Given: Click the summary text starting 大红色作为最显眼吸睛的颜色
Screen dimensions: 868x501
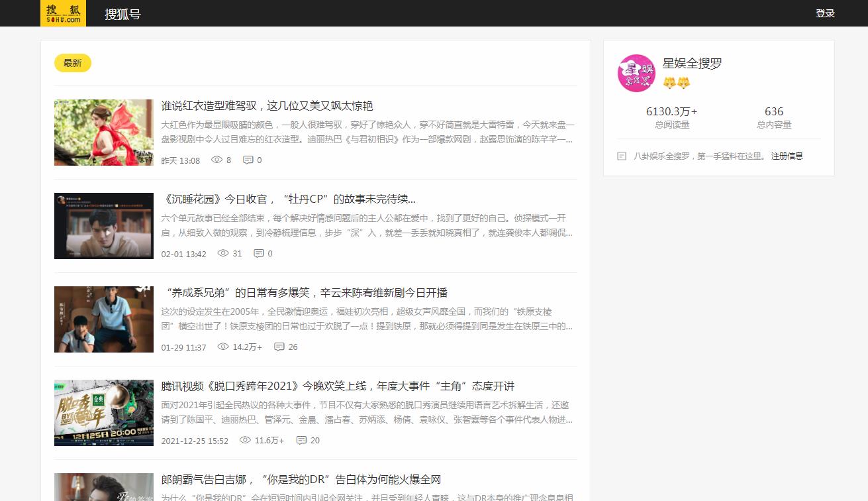Looking at the screenshot, I should 368,133.
